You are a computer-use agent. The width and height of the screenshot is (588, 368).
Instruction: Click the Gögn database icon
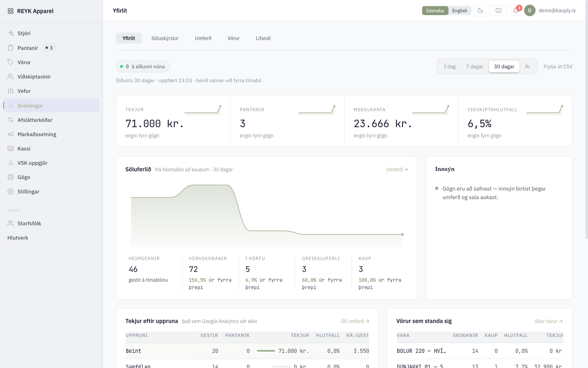[11, 177]
